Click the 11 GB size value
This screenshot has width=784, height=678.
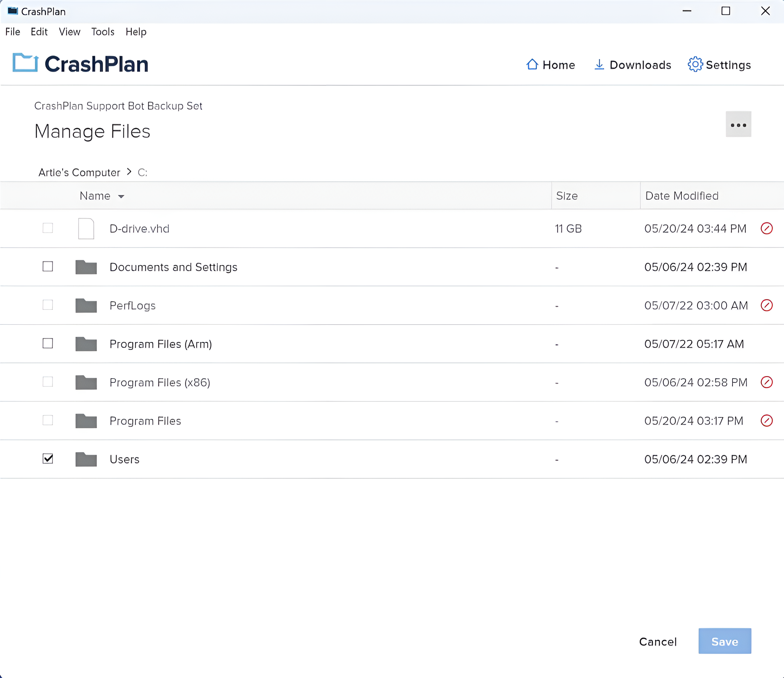[568, 229]
